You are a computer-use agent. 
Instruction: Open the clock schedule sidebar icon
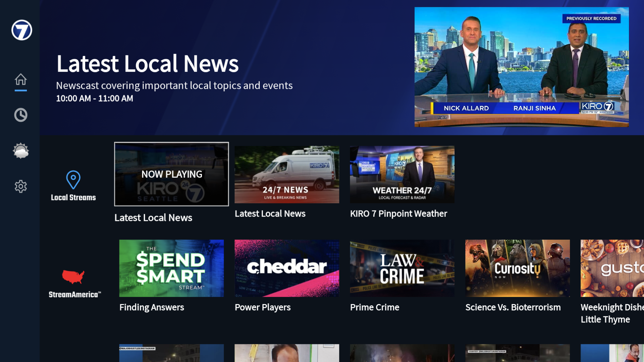[x=20, y=115]
